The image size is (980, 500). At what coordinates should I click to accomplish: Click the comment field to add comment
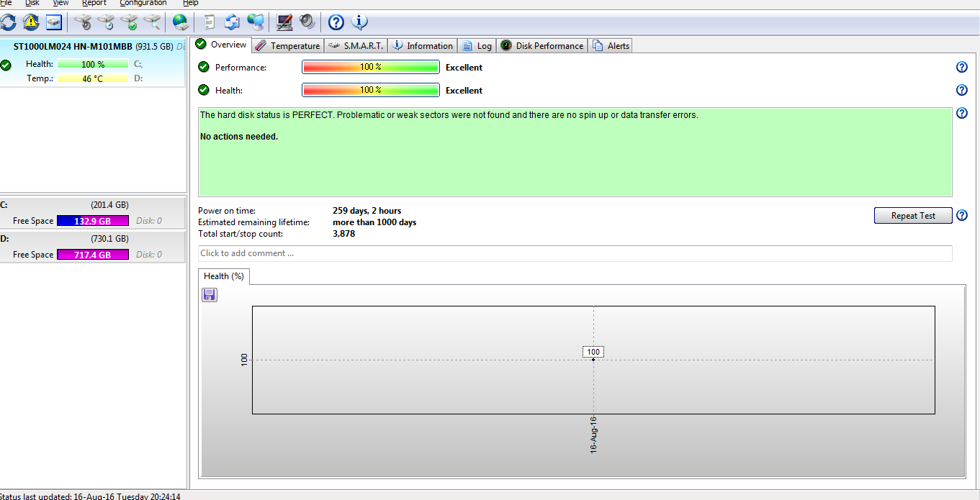coord(575,253)
